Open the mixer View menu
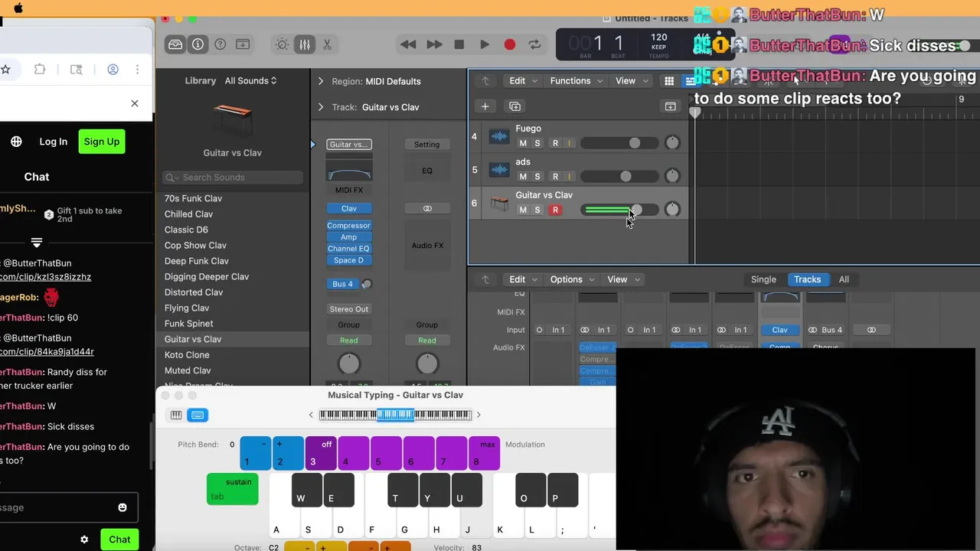The width and height of the screenshot is (980, 551). 622,279
